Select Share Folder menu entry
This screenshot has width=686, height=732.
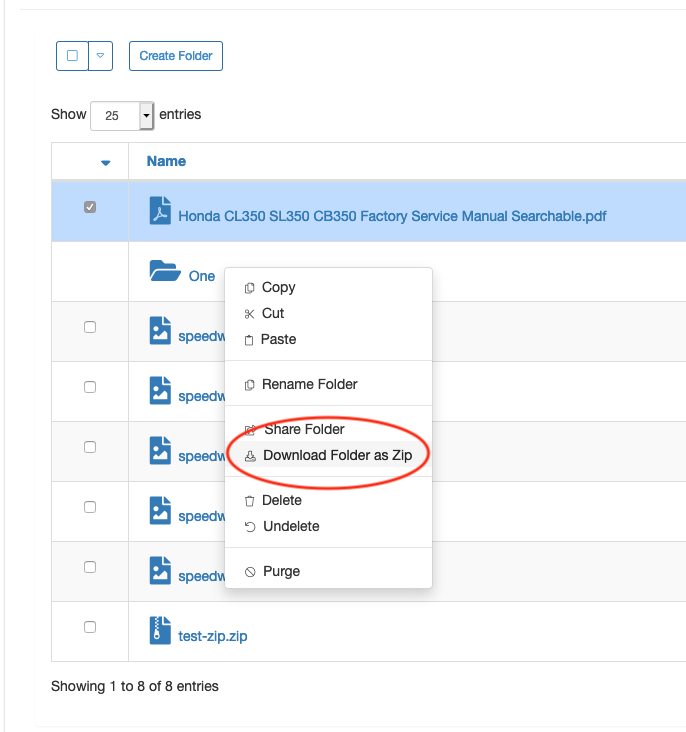point(328,429)
